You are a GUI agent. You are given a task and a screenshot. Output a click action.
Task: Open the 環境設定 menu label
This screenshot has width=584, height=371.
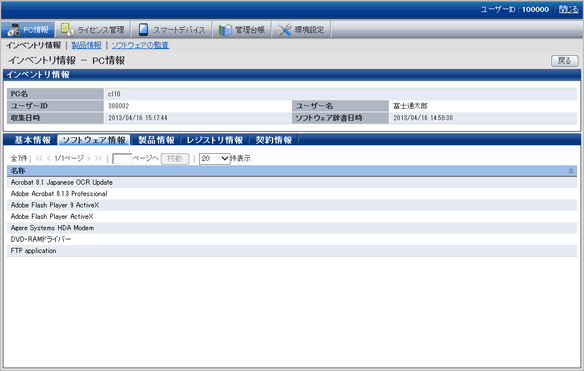click(x=309, y=30)
